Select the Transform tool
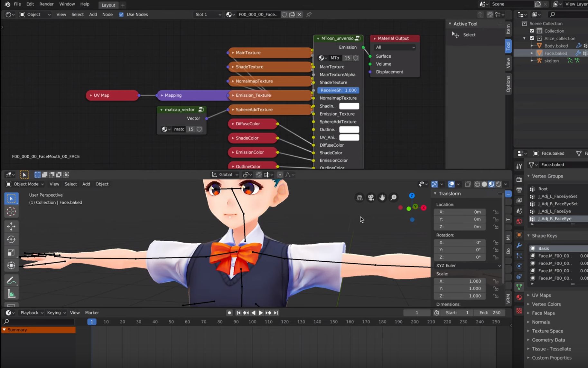 [11, 265]
